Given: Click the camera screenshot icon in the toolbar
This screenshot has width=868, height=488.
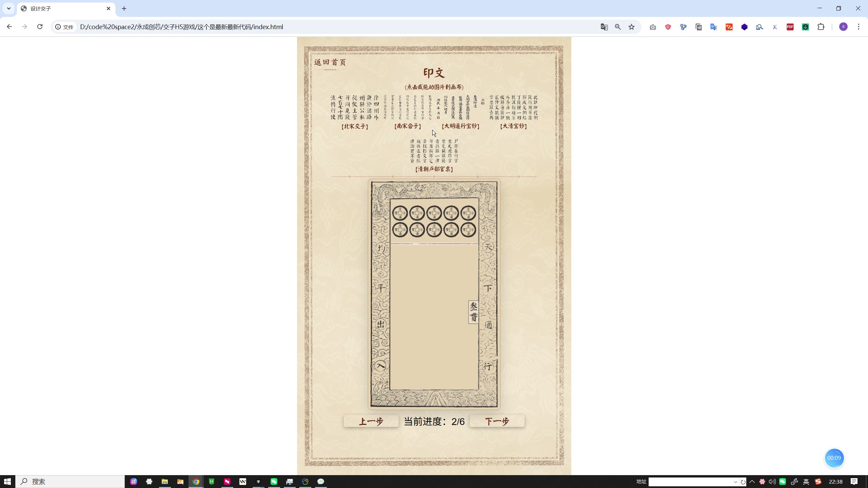Looking at the screenshot, I should (x=652, y=27).
